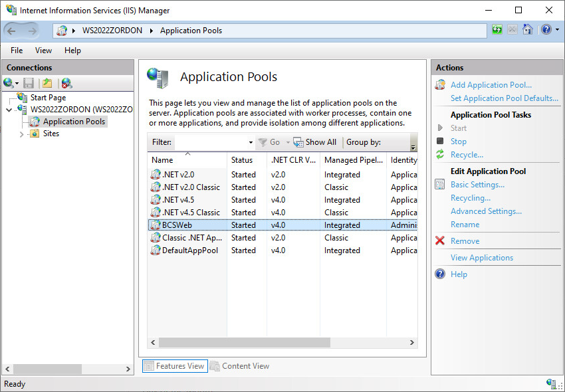Viewport: 565px width, 392px height.
Task: Open the View menu
Action: pyautogui.click(x=43, y=50)
